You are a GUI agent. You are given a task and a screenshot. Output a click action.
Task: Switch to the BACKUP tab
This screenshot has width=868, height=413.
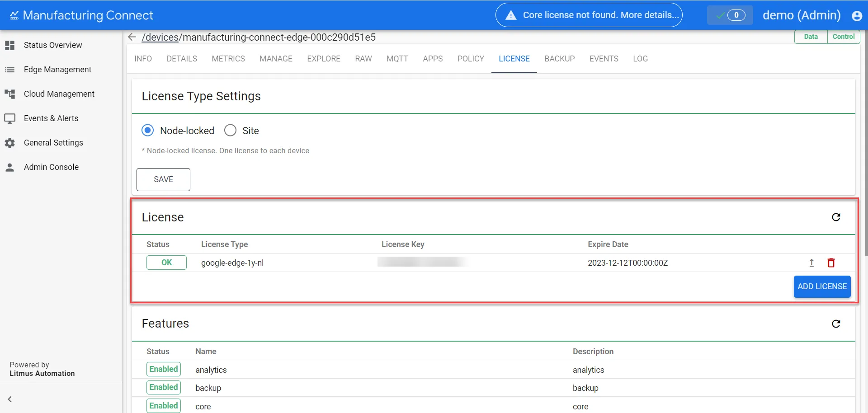point(559,59)
